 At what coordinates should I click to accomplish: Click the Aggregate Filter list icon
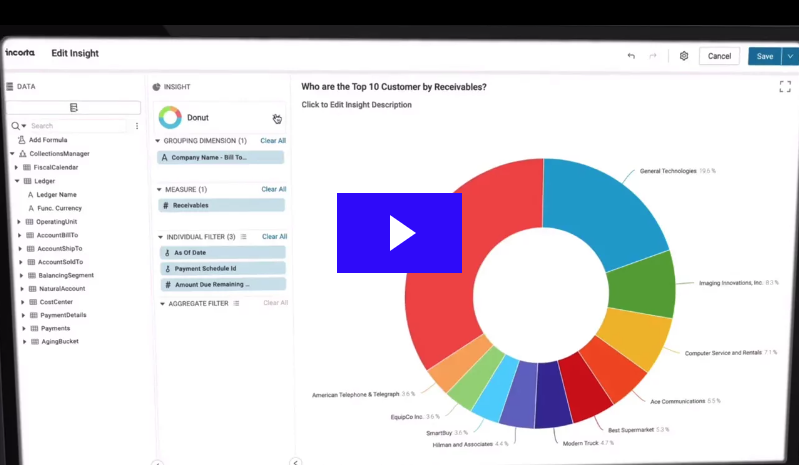point(236,303)
